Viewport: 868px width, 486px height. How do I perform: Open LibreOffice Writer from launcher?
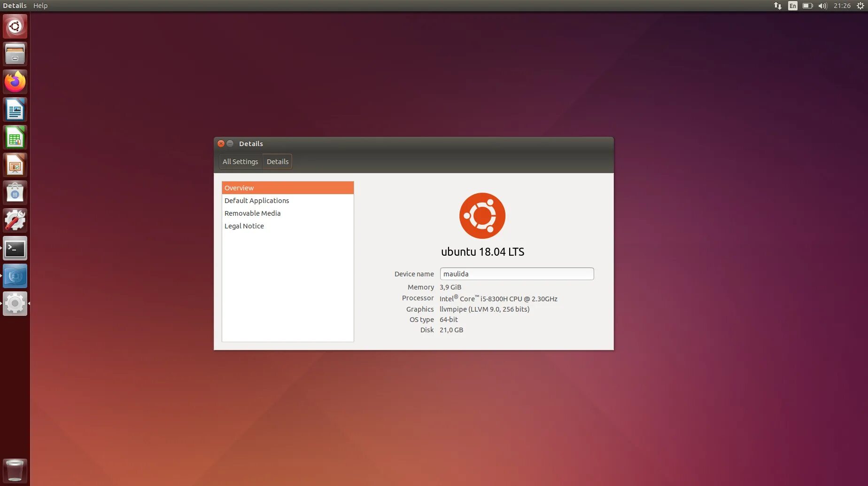[x=15, y=110]
